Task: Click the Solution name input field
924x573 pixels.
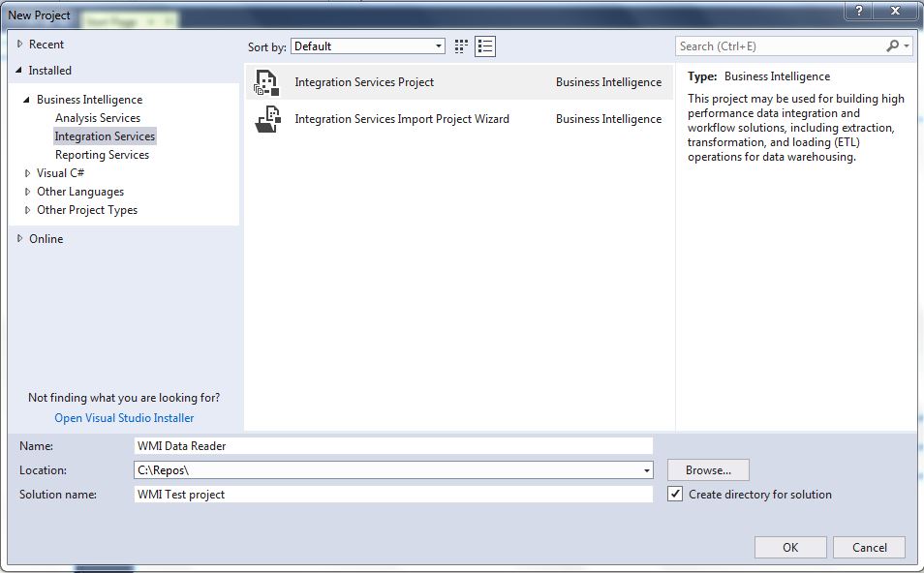Action: tap(393, 494)
